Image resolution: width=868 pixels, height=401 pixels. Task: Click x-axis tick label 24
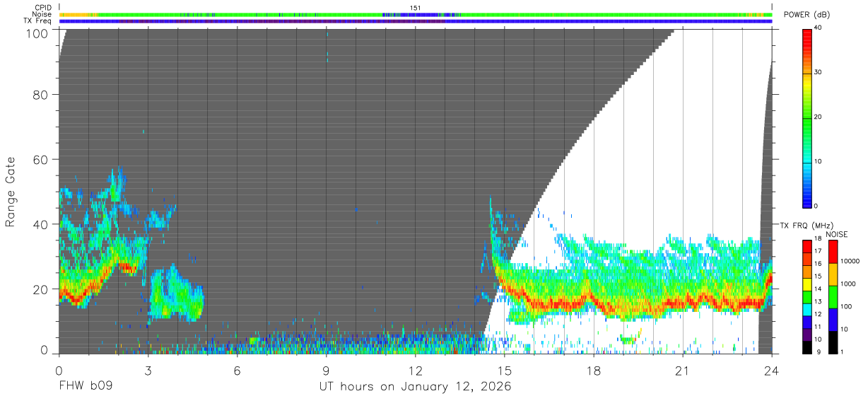pyautogui.click(x=772, y=371)
